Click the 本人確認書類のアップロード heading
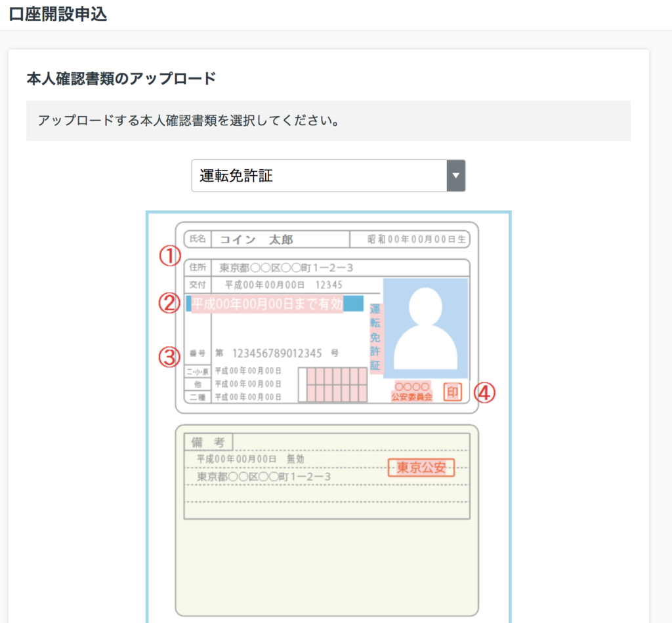 (x=121, y=79)
